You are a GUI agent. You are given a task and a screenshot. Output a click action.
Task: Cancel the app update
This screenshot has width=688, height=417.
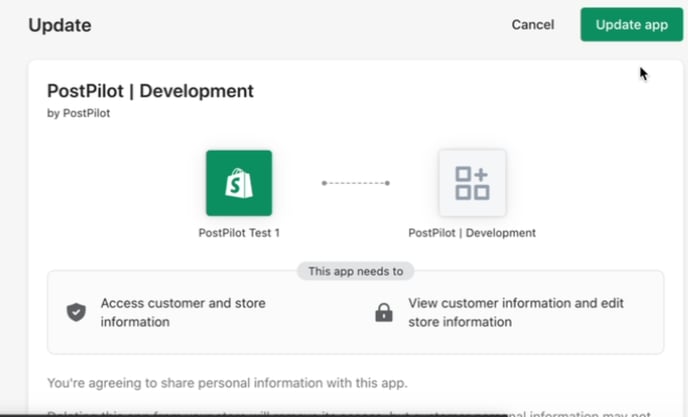(533, 25)
